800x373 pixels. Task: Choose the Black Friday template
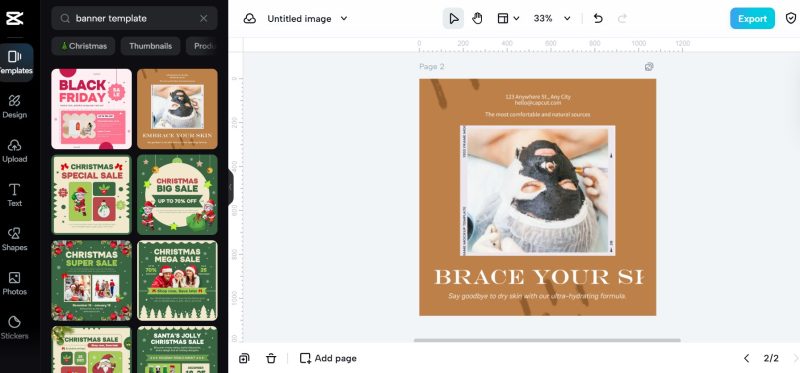pyautogui.click(x=91, y=109)
